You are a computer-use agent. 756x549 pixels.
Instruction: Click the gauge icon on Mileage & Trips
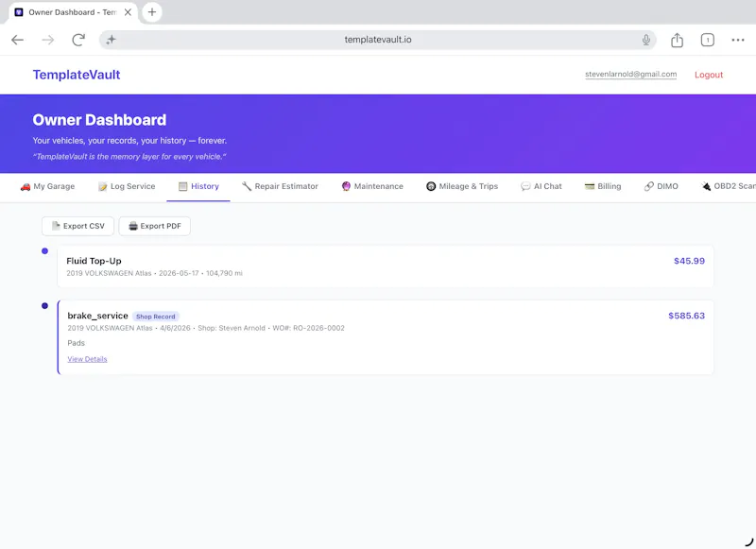431,186
